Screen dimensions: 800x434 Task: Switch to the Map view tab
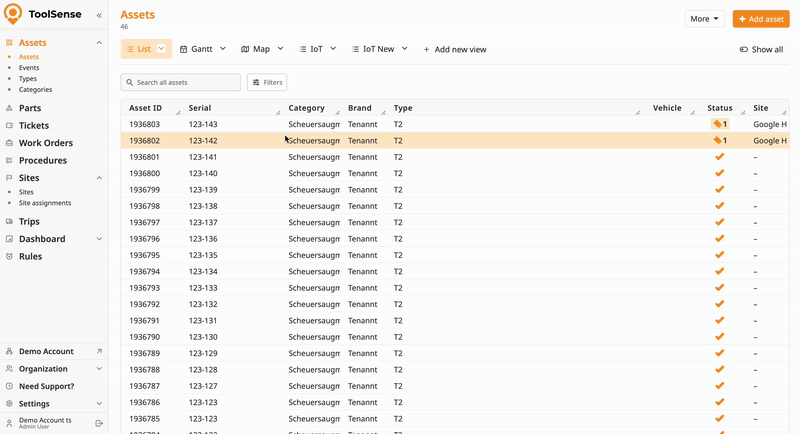click(x=261, y=48)
